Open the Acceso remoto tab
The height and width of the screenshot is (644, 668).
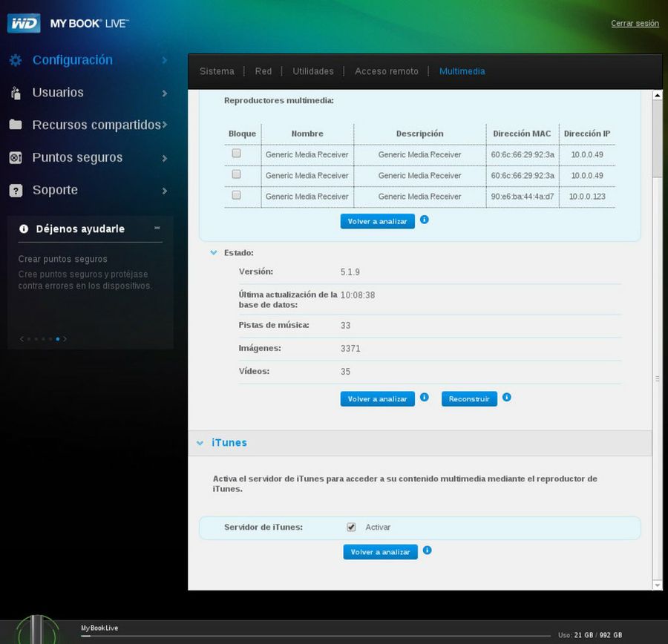click(386, 71)
